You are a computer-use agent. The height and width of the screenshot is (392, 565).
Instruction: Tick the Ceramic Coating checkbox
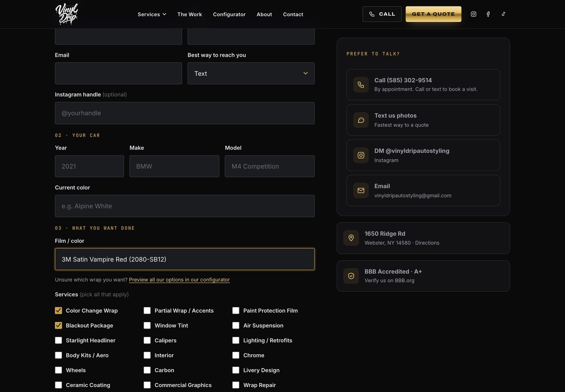click(59, 385)
